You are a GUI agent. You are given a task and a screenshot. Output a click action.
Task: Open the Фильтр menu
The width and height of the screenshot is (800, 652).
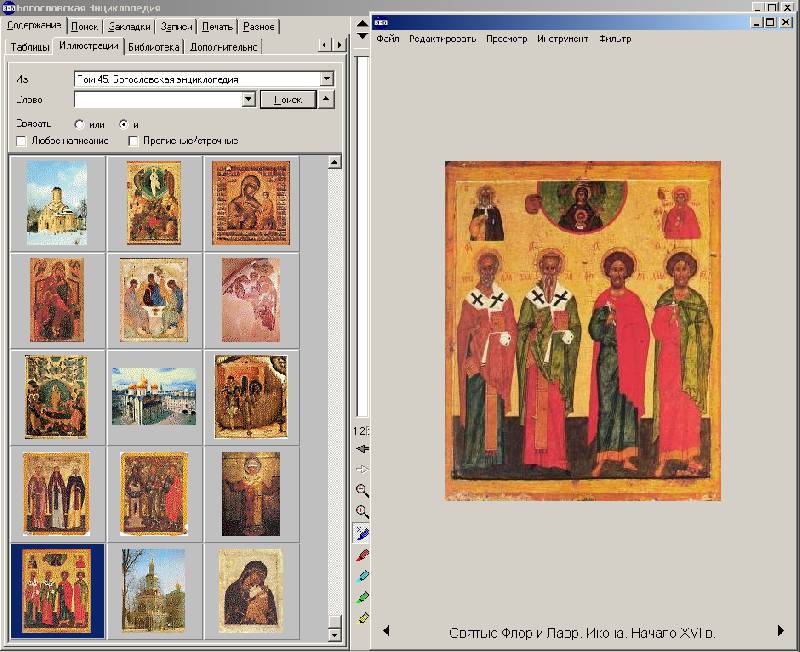point(615,39)
